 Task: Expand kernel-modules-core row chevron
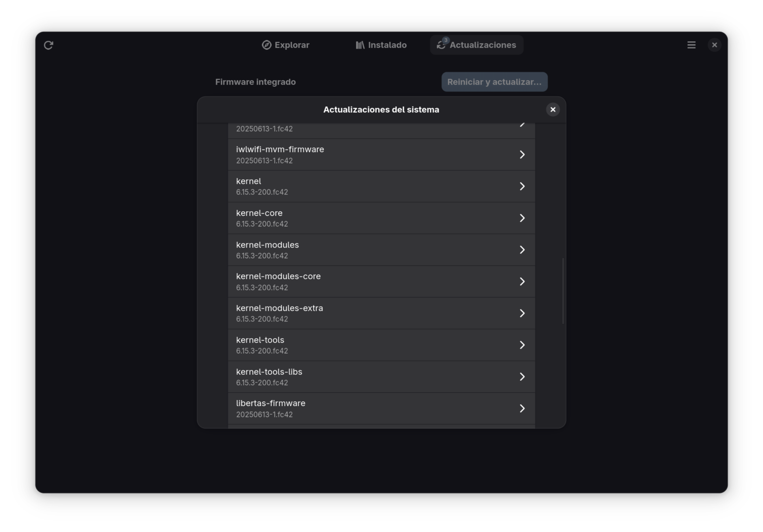pyautogui.click(x=522, y=282)
